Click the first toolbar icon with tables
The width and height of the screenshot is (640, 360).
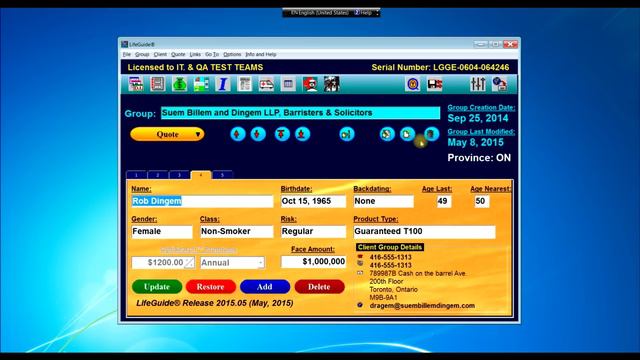(136, 84)
